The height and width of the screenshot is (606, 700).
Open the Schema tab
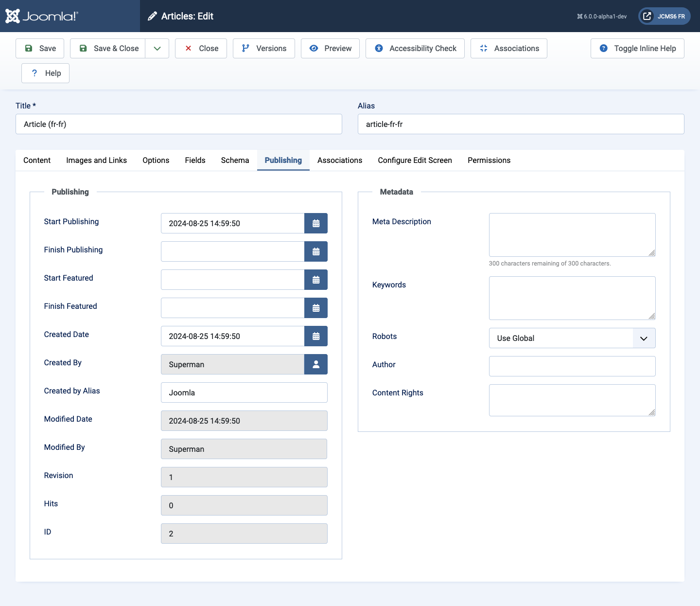tap(235, 160)
